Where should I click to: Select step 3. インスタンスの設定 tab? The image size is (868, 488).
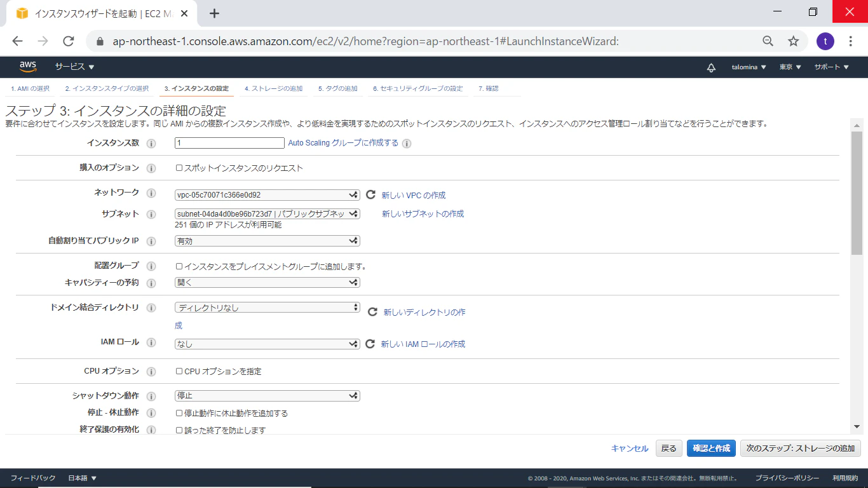(x=196, y=88)
